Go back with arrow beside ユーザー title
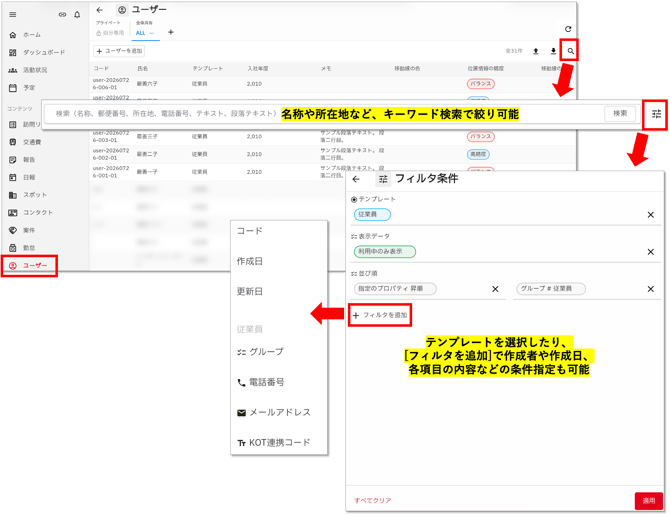The height and width of the screenshot is (515, 670). coord(100,10)
